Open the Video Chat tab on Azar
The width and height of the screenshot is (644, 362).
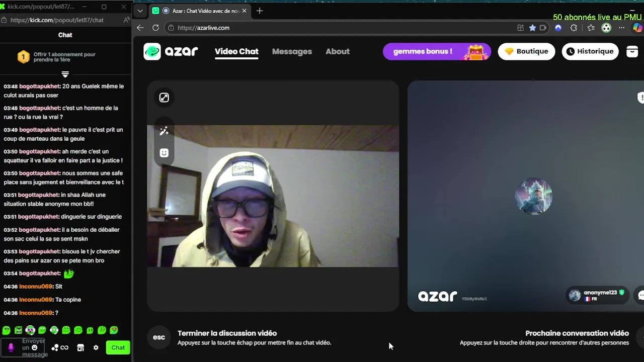tap(236, 51)
